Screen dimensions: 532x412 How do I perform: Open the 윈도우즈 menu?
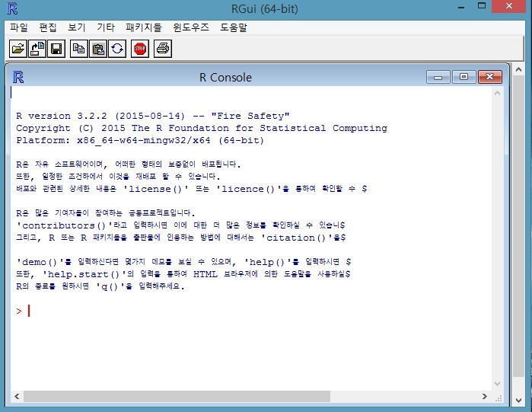tap(191, 27)
